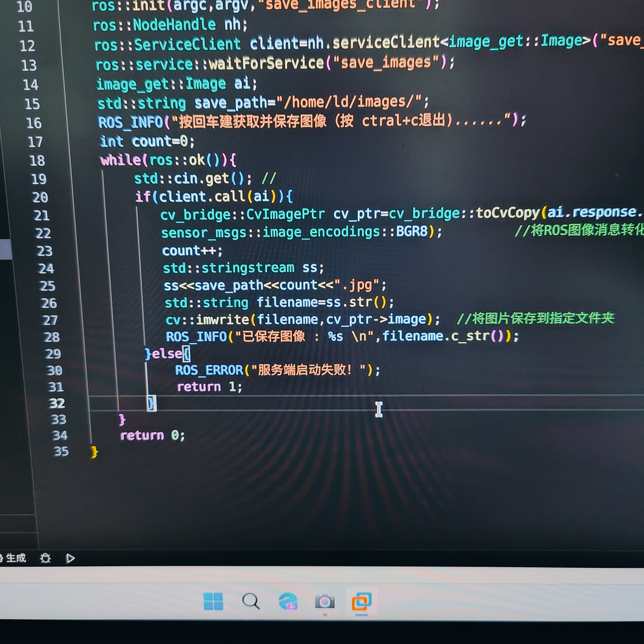Click the 生成 build button in status bar
The width and height of the screenshot is (644, 644).
coord(16,558)
